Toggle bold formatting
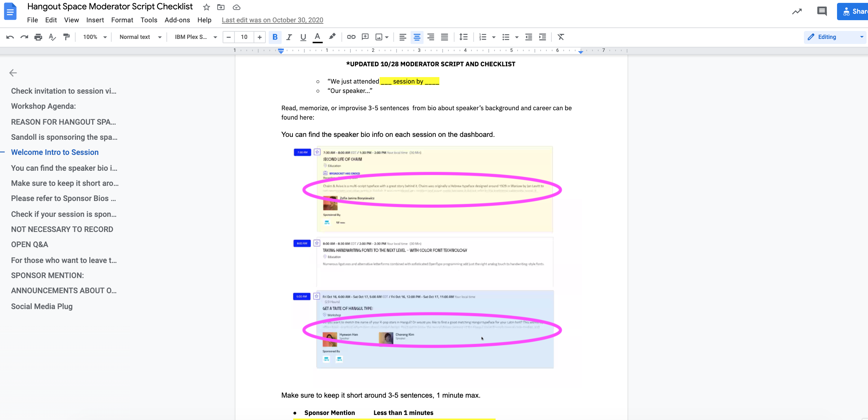 click(275, 37)
